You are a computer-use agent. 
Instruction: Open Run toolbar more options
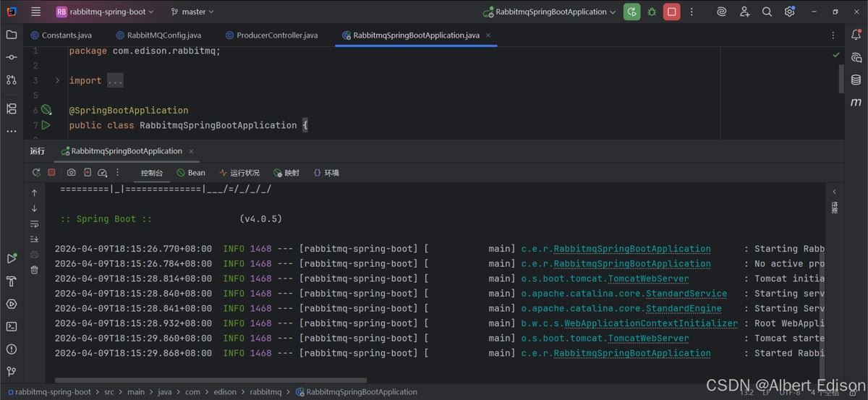[x=117, y=173]
